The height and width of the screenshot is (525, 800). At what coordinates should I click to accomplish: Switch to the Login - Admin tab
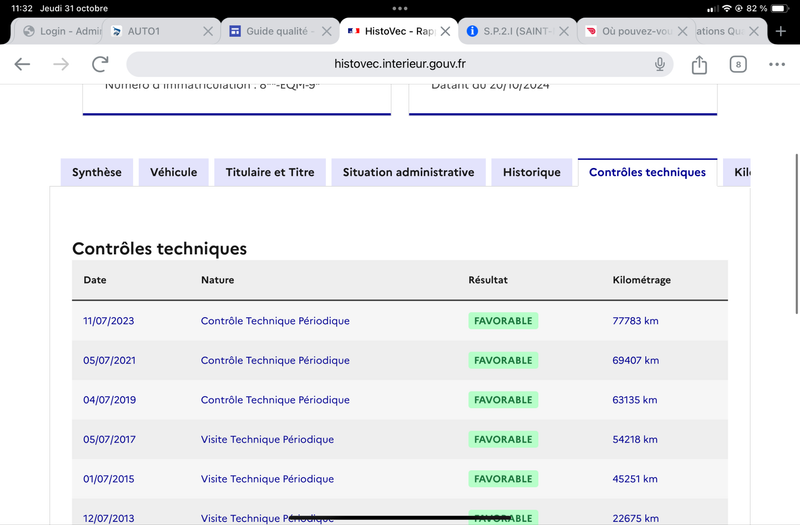62,31
